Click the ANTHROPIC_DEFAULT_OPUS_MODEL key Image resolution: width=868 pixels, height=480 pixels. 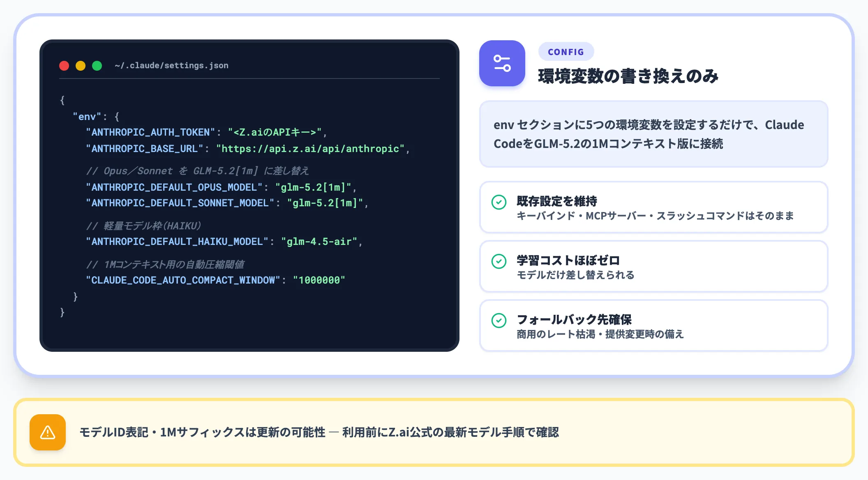tap(174, 187)
